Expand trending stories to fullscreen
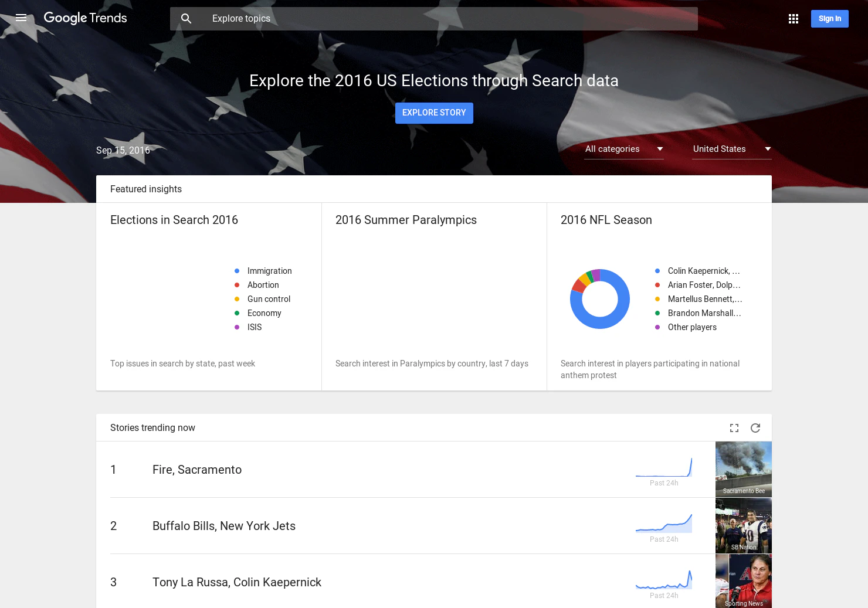 pyautogui.click(x=734, y=428)
